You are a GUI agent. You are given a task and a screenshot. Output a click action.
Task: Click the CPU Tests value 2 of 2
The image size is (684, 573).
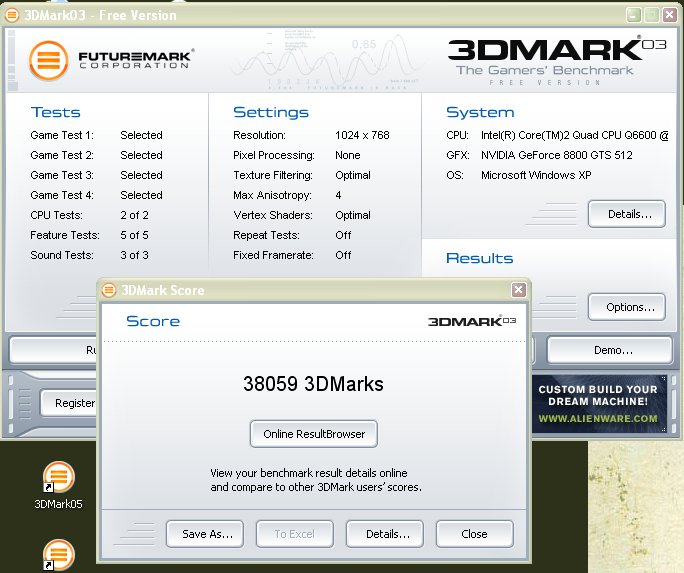(x=134, y=215)
